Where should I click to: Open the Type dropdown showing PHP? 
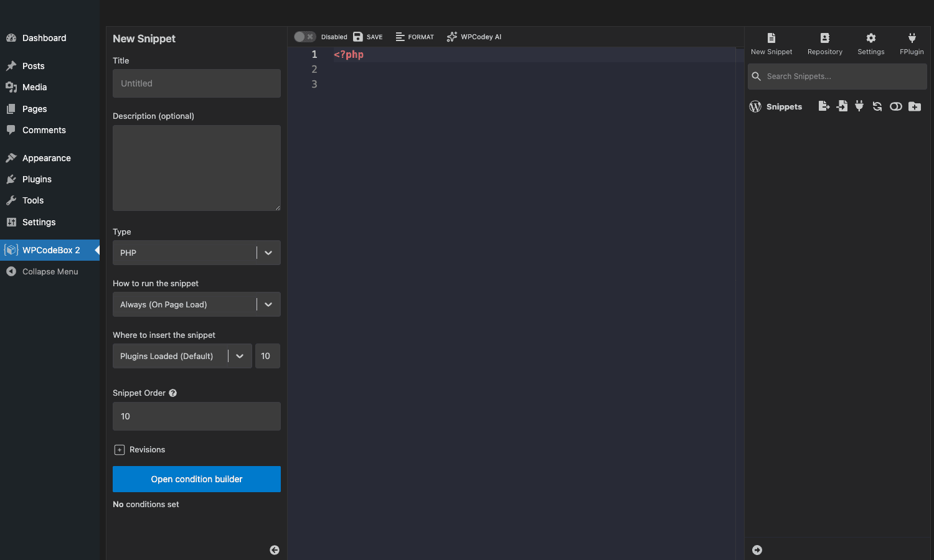click(x=197, y=253)
